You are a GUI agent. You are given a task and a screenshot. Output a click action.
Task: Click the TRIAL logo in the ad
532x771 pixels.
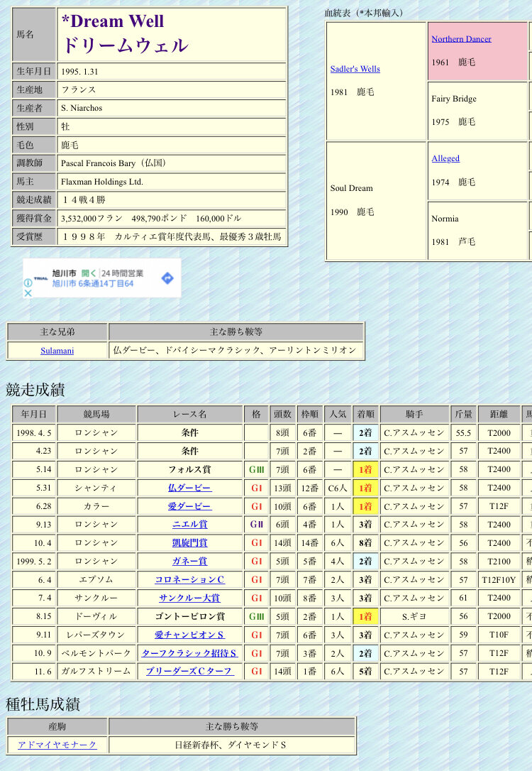[41, 278]
